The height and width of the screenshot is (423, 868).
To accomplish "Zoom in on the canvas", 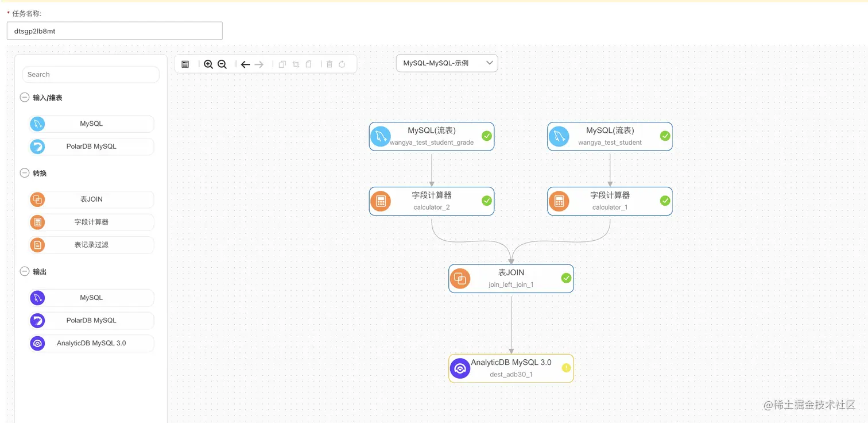I will [x=208, y=64].
